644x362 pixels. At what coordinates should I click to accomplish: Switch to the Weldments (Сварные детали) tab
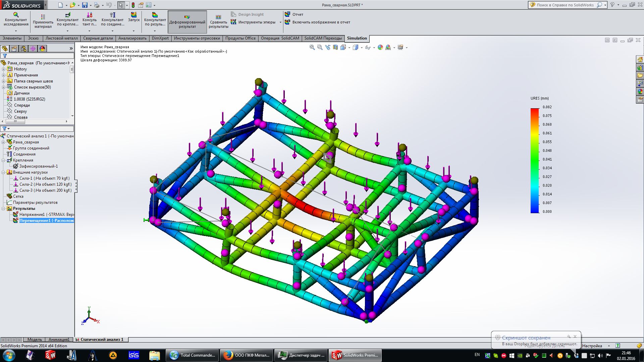click(x=98, y=38)
